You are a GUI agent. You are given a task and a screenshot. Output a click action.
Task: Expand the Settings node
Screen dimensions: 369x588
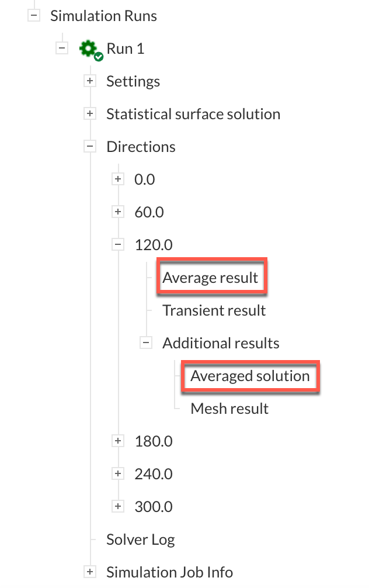pos(90,81)
